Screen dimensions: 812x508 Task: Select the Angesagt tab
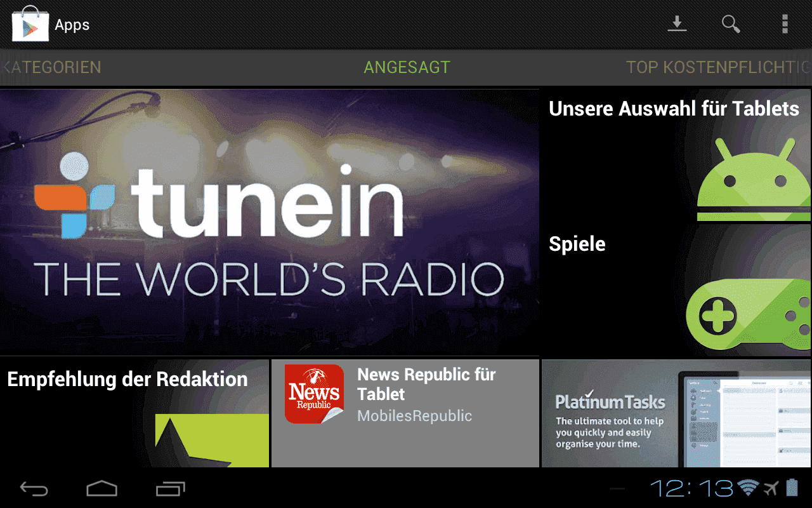[x=407, y=67]
